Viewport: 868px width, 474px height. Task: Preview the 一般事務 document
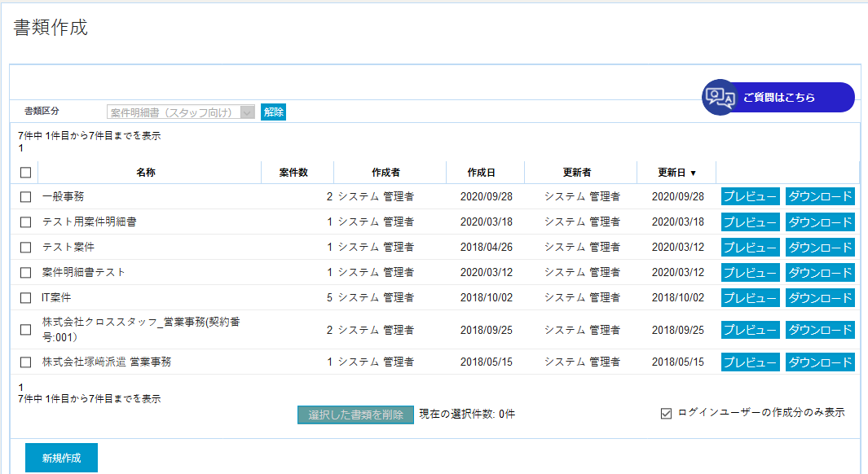[x=750, y=196]
